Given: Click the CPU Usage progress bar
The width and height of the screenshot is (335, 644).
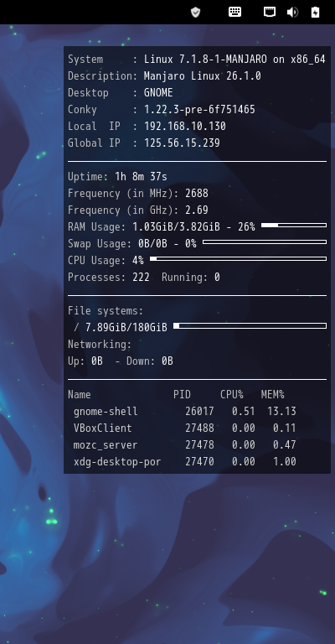Looking at the screenshot, I should (238, 259).
